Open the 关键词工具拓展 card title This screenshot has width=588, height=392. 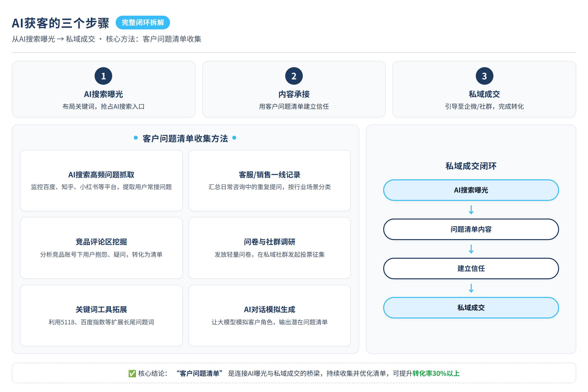pyautogui.click(x=101, y=309)
